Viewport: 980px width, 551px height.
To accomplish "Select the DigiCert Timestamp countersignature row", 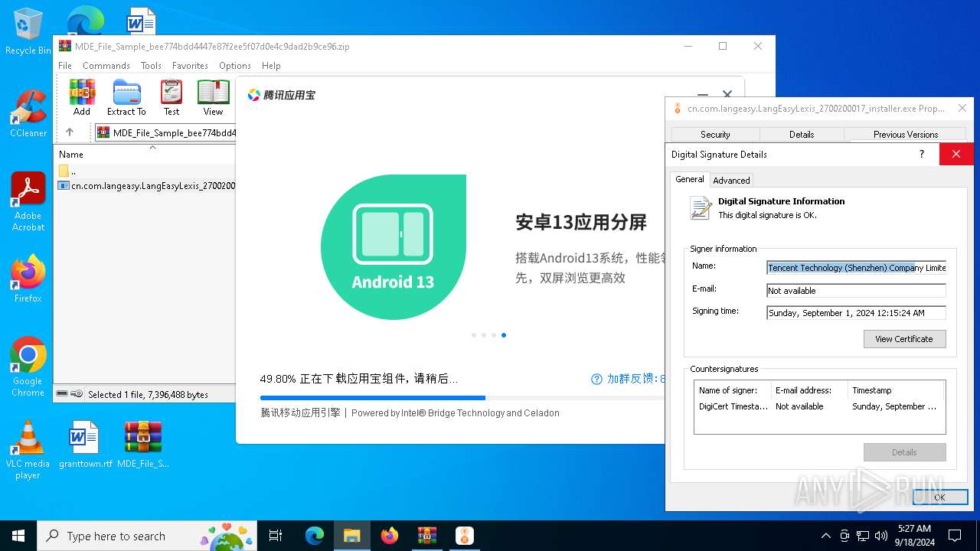I will (x=819, y=406).
